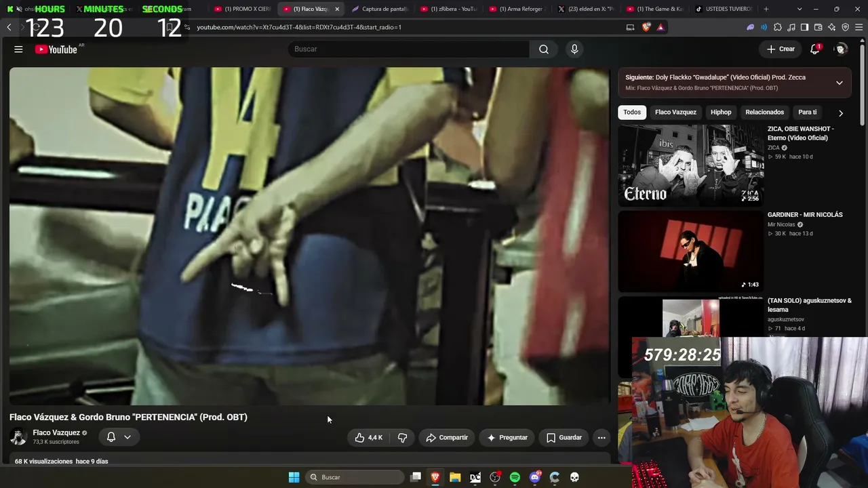Open YouTube notifications bell at top
Image resolution: width=868 pixels, height=488 pixels.
coord(815,49)
